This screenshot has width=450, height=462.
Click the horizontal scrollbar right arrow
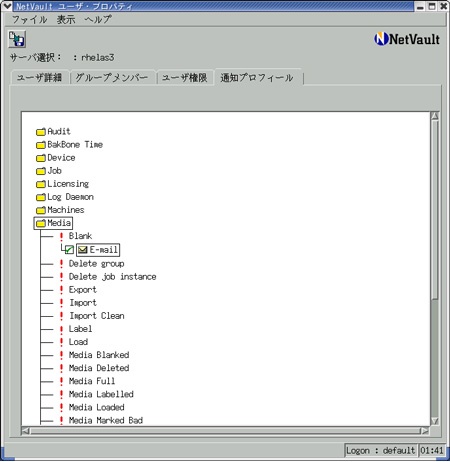tap(425, 431)
